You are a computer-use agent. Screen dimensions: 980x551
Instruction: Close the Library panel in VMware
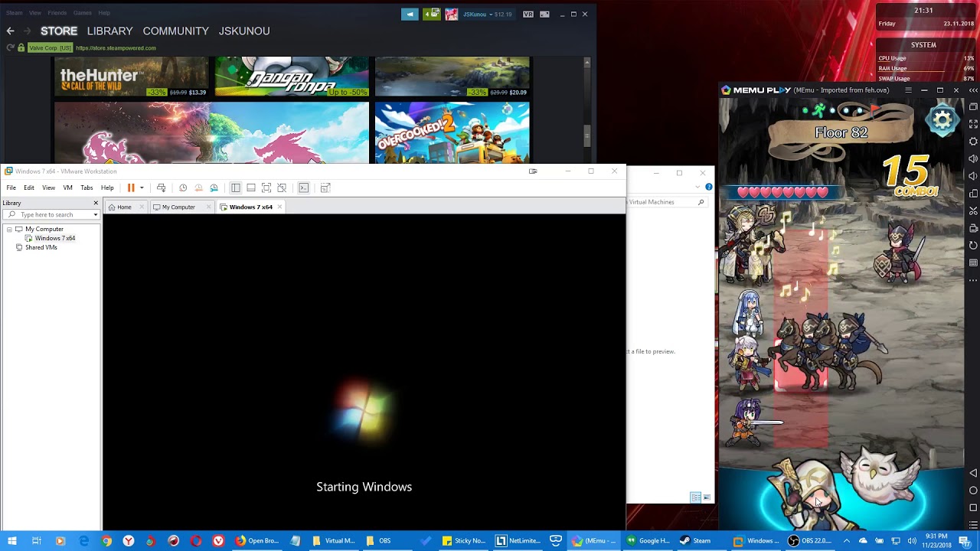pos(96,203)
